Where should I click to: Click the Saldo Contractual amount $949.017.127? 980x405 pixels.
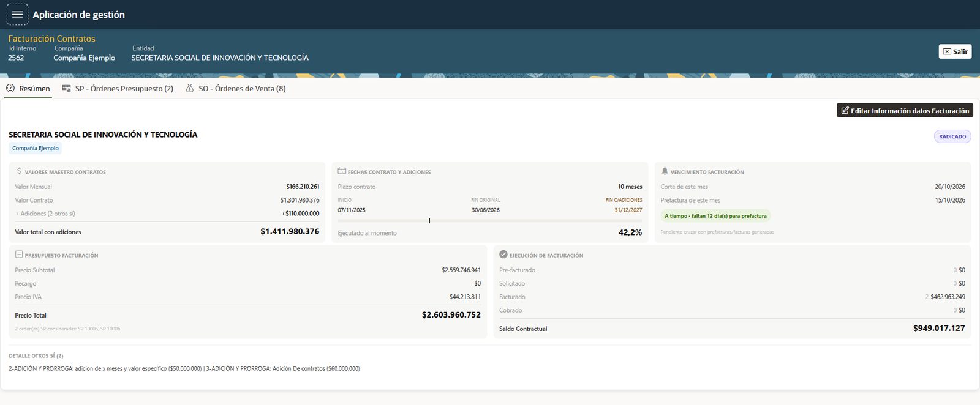click(x=939, y=329)
